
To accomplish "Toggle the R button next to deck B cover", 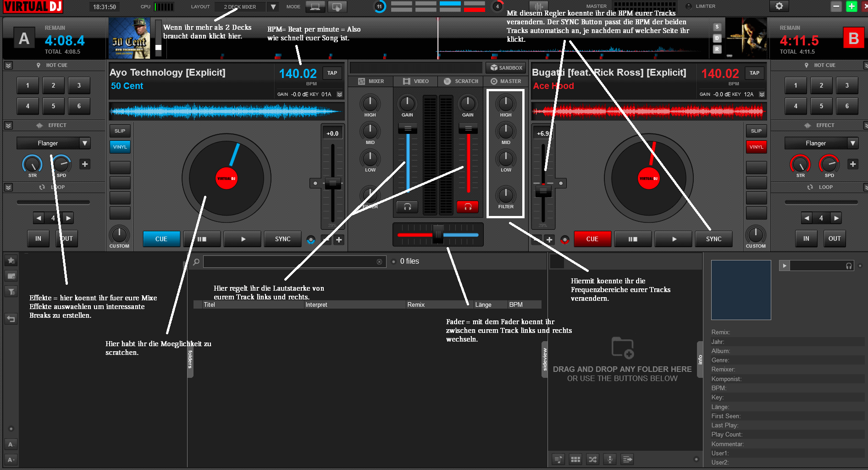I will coord(717,49).
